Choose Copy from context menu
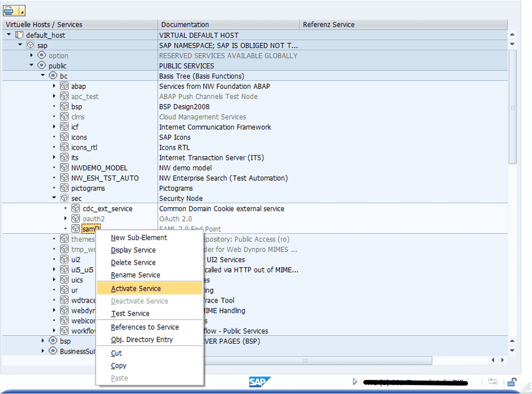This screenshot has height=394, width=532. tap(118, 366)
